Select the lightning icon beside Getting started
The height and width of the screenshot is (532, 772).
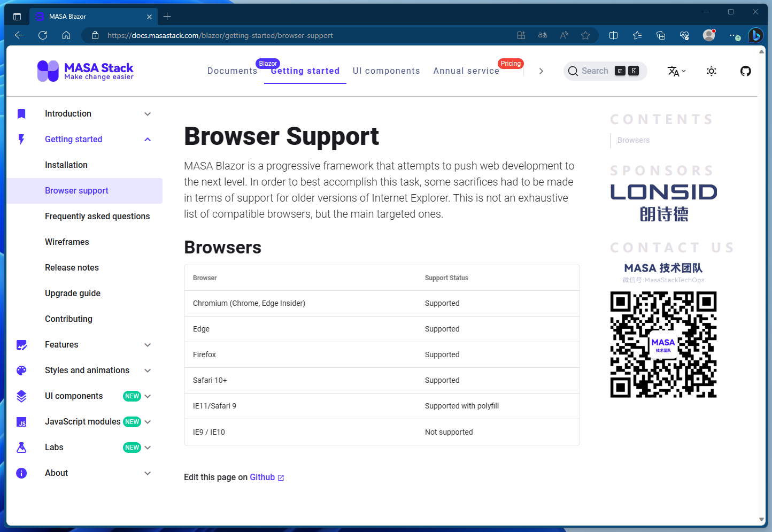21,139
